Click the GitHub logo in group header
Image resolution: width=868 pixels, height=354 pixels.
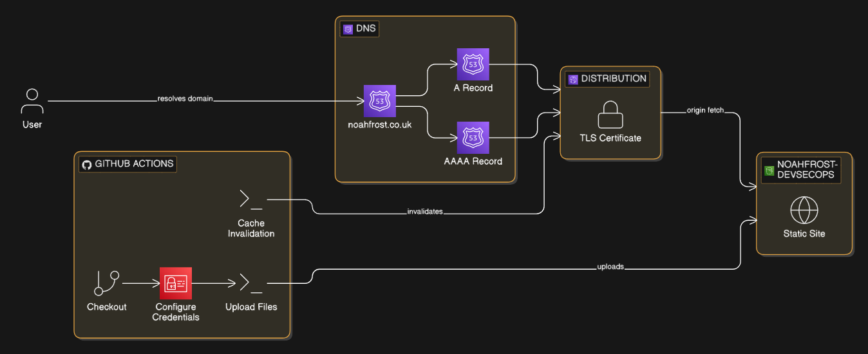point(87,164)
